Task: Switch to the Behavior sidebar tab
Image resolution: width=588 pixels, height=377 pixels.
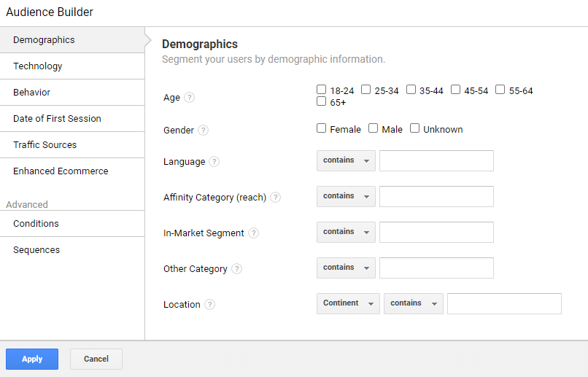Action: pos(72,92)
